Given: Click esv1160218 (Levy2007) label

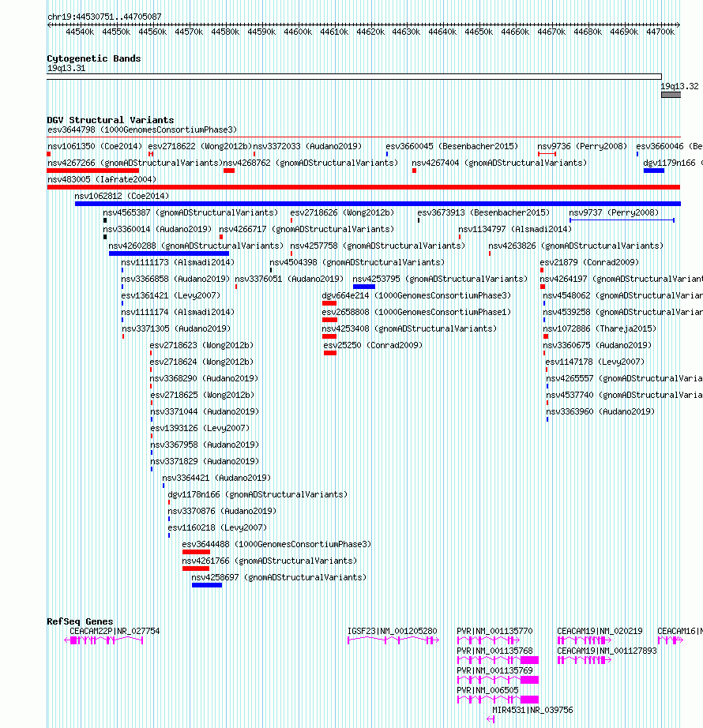Looking at the screenshot, I should tap(217, 527).
